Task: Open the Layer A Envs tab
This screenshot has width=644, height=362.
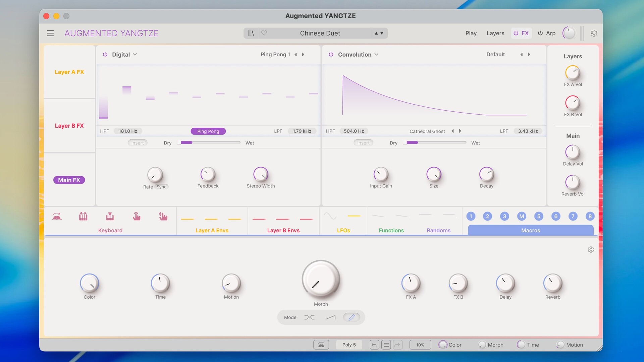Action: coord(212,230)
